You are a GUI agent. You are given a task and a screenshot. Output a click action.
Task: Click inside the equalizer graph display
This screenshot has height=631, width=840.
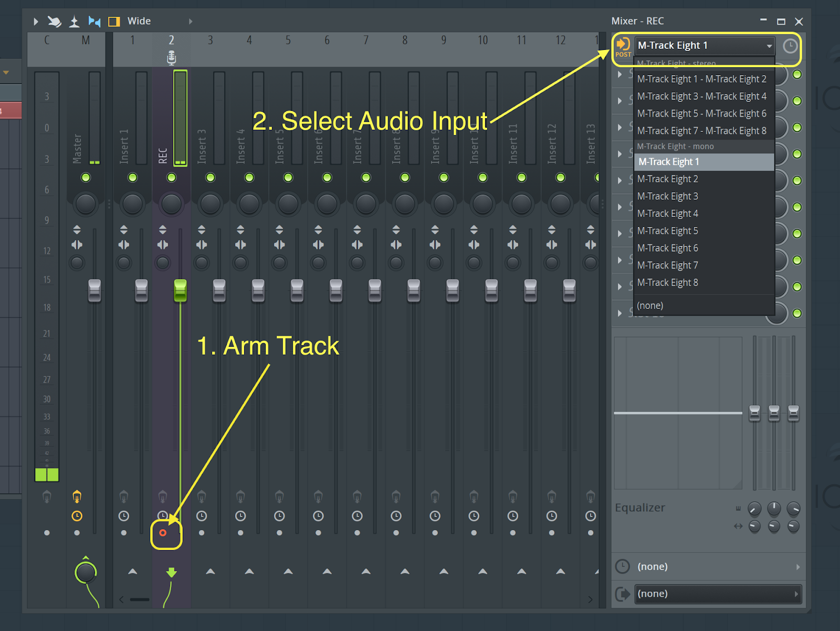point(678,413)
